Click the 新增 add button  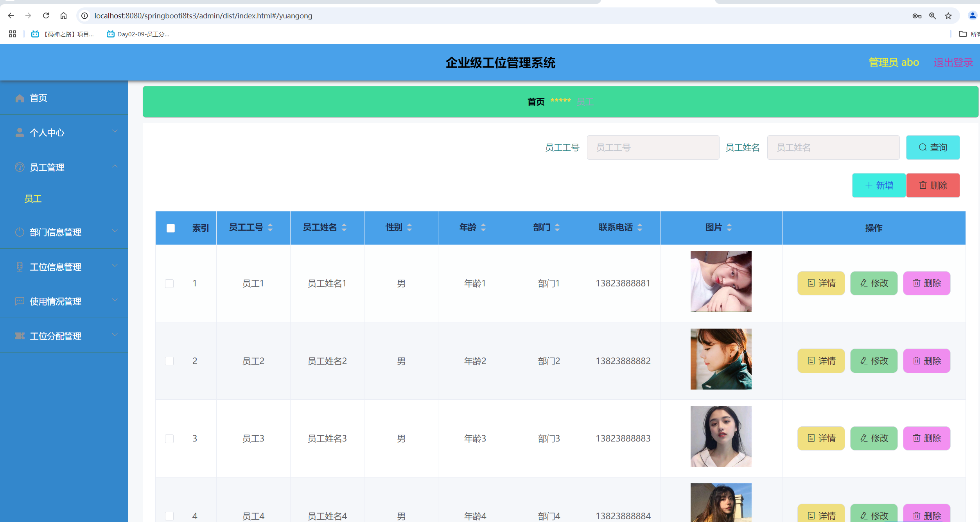coord(878,185)
